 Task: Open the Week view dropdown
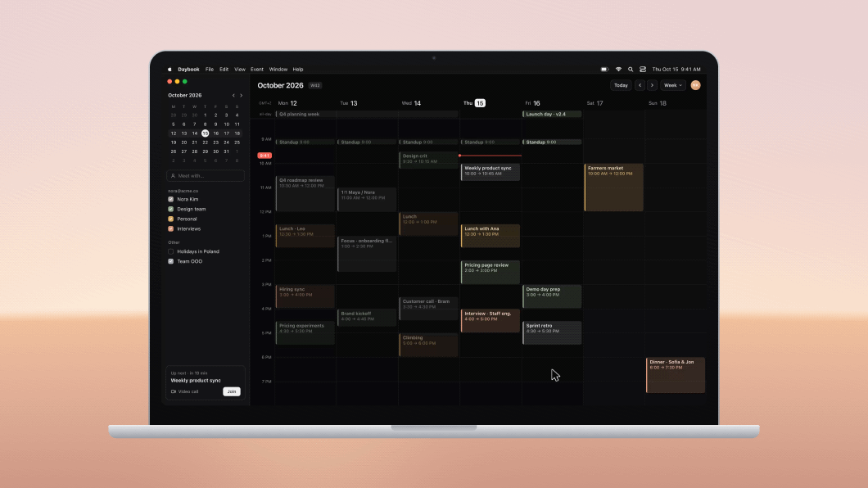click(x=672, y=85)
